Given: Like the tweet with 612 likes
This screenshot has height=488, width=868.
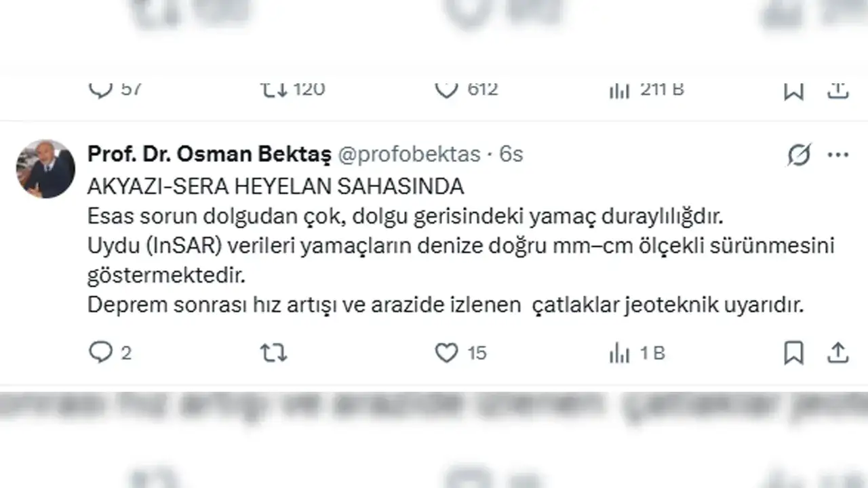Looking at the screenshot, I should click(446, 88).
